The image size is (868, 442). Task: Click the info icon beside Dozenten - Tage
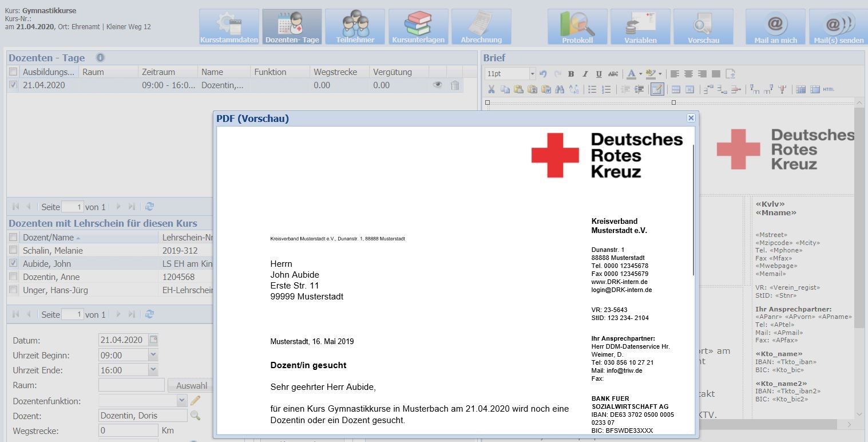point(100,57)
